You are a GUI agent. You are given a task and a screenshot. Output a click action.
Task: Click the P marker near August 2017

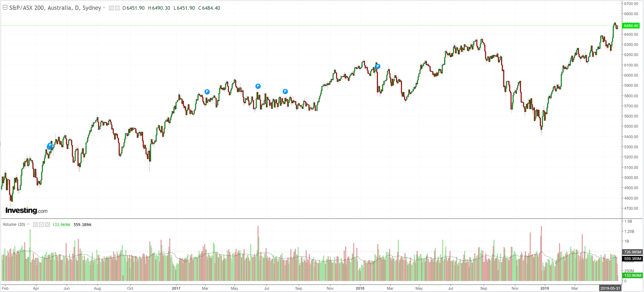285,92
